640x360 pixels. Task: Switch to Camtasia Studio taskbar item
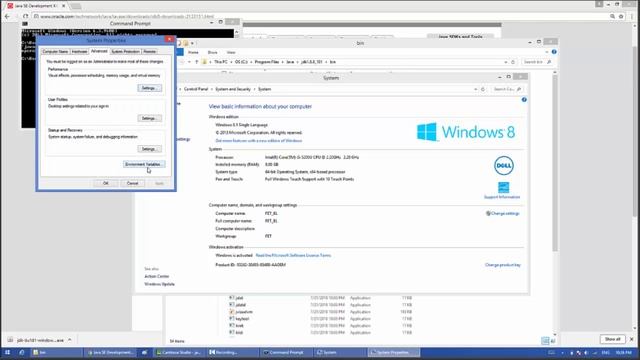pos(180,352)
